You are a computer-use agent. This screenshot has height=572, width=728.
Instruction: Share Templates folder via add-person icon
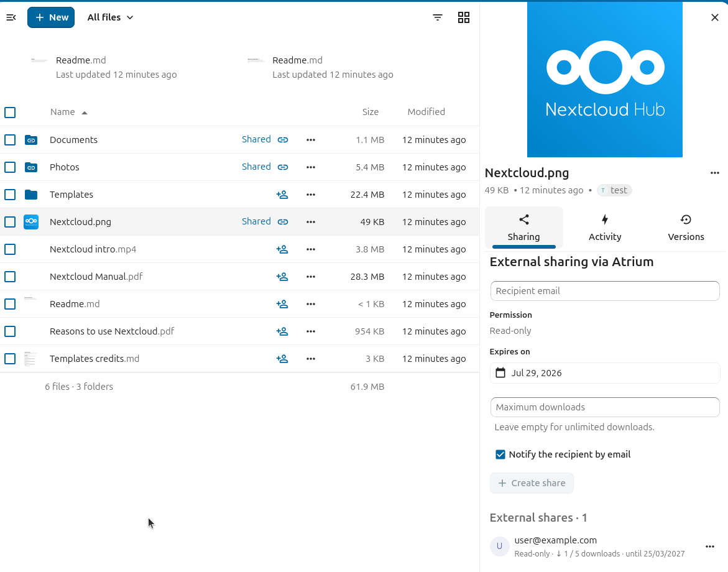282,195
